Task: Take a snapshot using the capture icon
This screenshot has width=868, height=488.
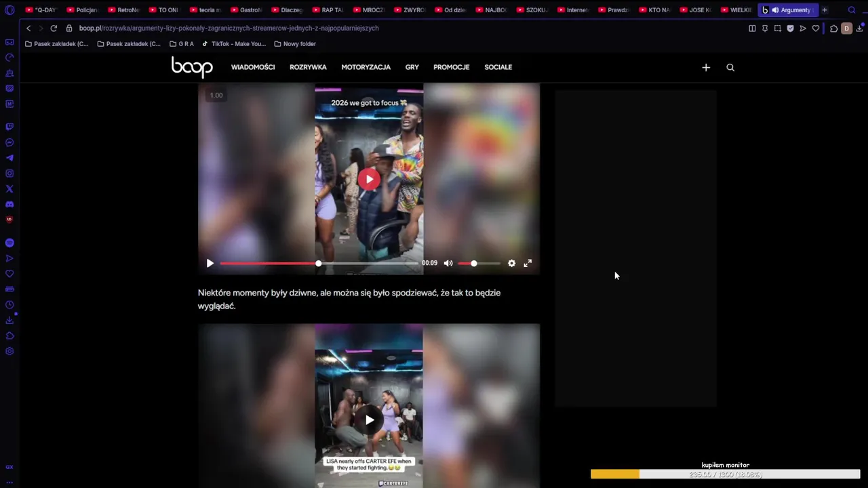Action: (778, 28)
